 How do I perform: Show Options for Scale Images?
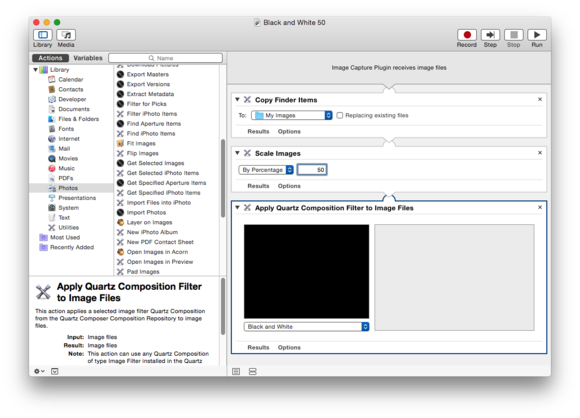point(289,186)
